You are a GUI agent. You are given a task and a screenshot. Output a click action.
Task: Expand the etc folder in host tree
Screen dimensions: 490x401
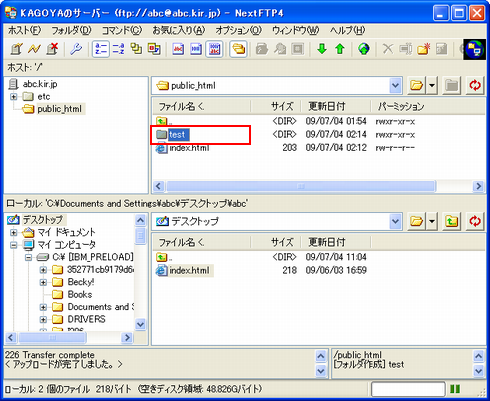13,97
